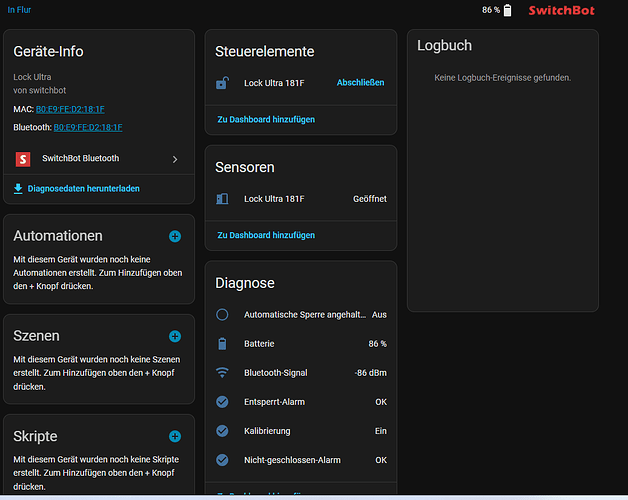
Task: Click the SwitchBot brand logo at top
Action: [562, 10]
